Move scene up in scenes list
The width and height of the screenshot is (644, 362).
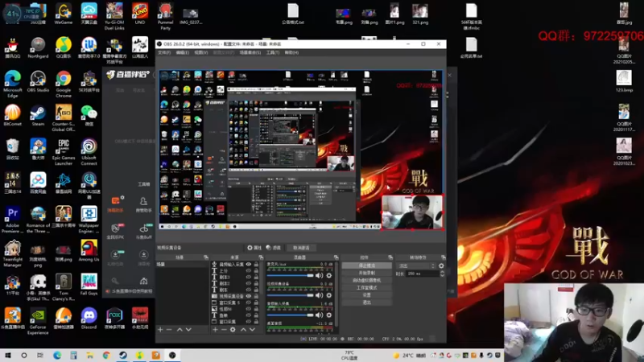[180, 329]
